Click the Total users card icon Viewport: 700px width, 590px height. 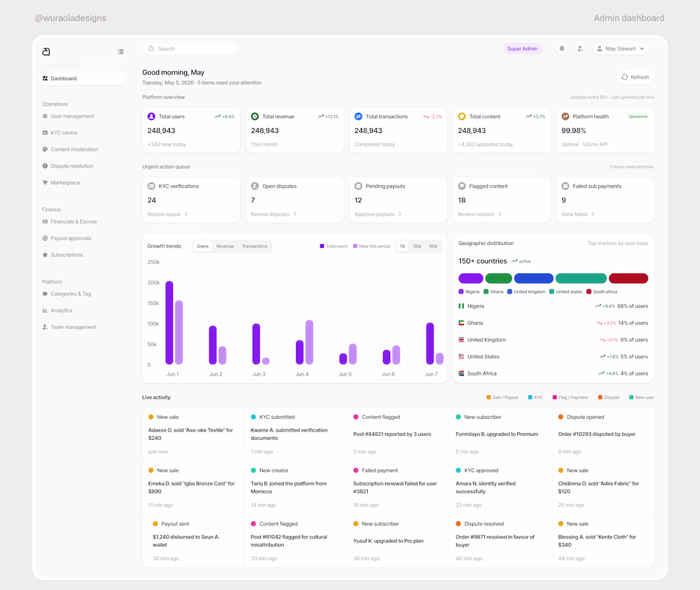151,116
